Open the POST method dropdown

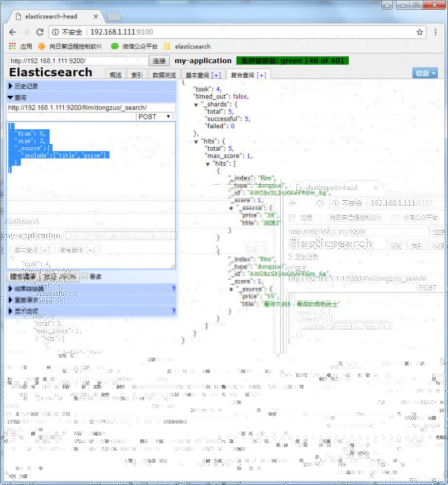155,117
